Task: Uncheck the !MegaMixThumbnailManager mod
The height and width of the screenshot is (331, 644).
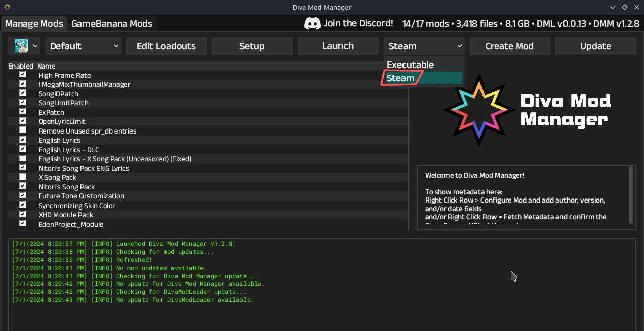Action: [23, 83]
